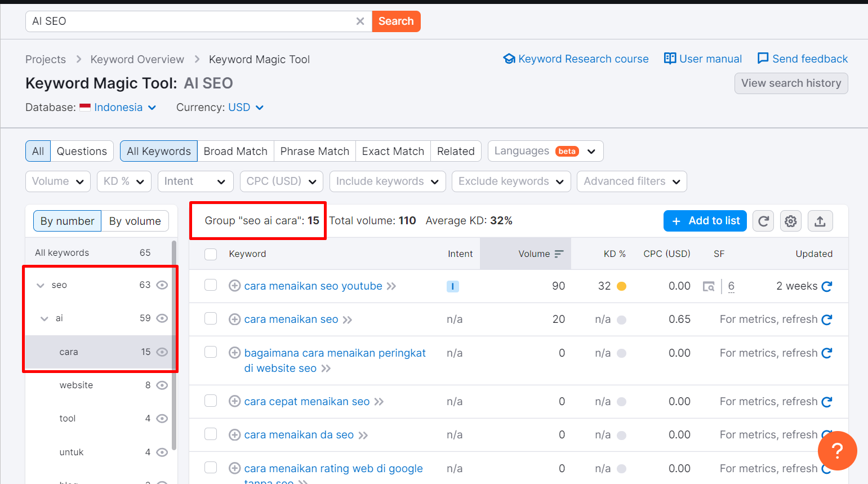The image size is (868, 484).
Task: Add cara cepat menaikan seo via plus icon
Action: coord(235,401)
